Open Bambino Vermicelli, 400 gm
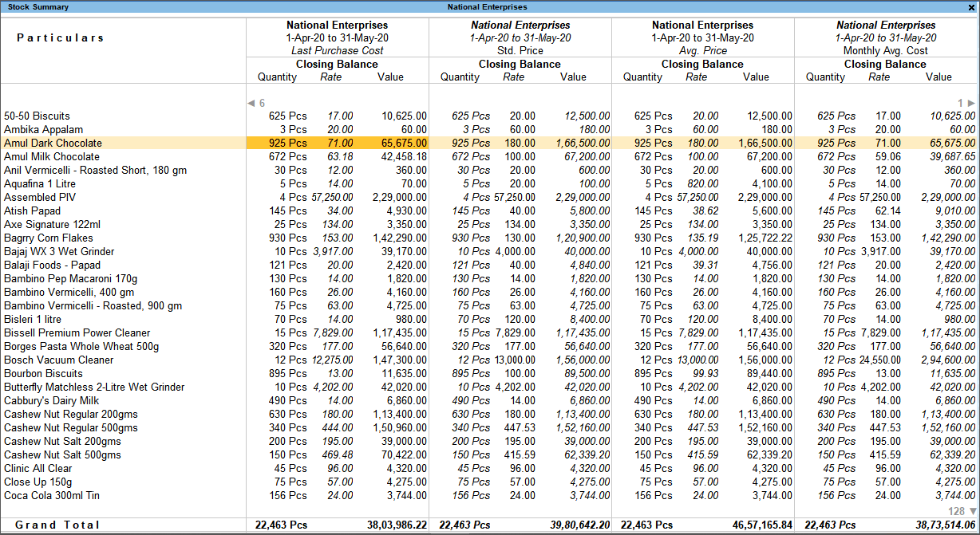The width and height of the screenshot is (980, 535). pos(69,292)
